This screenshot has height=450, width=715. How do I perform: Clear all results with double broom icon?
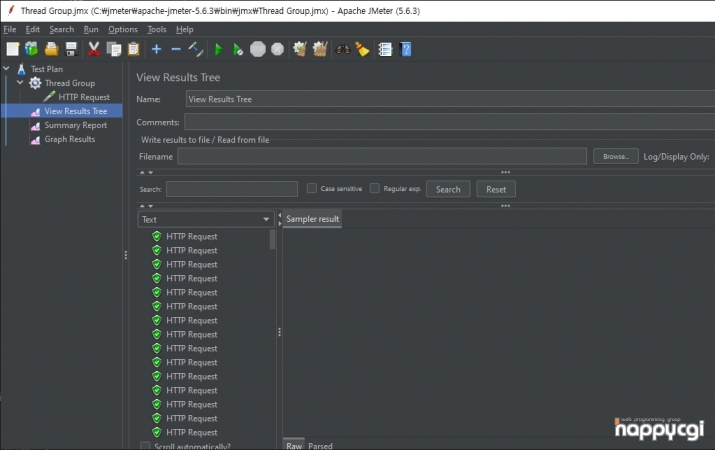320,49
